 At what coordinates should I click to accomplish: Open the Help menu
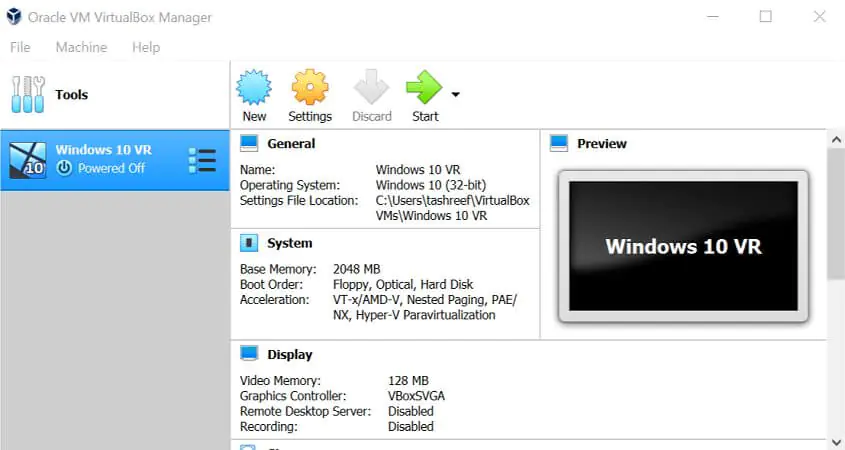[x=146, y=47]
